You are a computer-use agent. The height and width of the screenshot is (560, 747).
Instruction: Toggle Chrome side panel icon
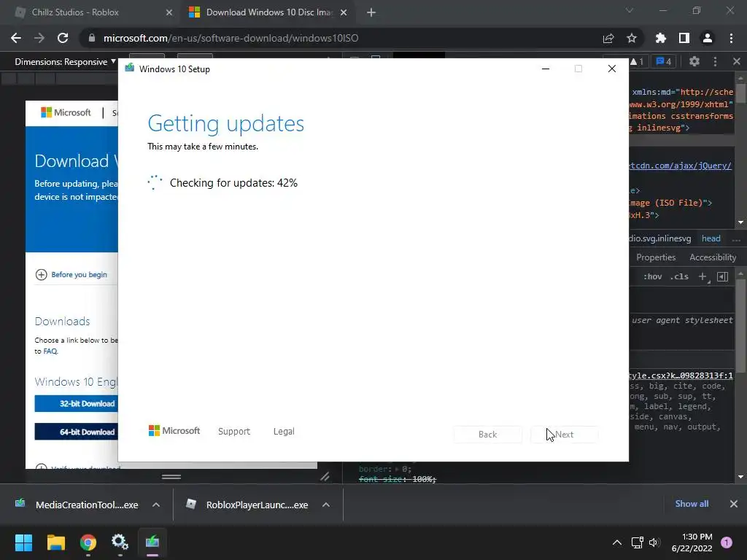point(684,38)
